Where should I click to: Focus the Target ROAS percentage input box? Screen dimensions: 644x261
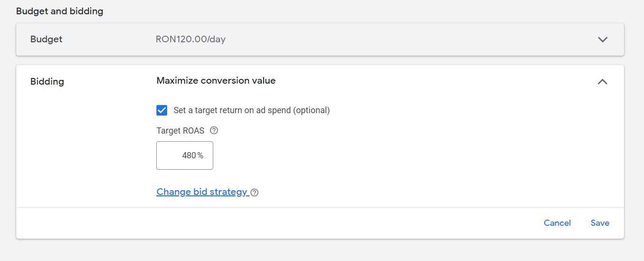click(185, 155)
